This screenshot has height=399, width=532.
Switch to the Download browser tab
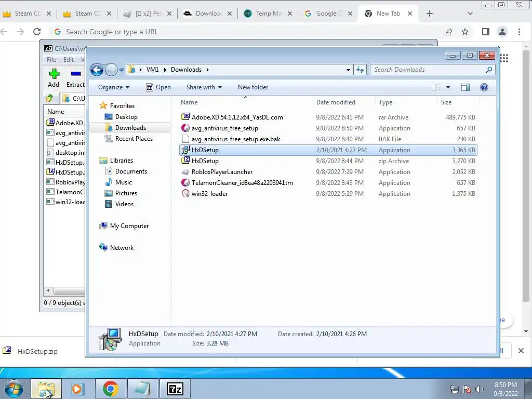click(207, 14)
